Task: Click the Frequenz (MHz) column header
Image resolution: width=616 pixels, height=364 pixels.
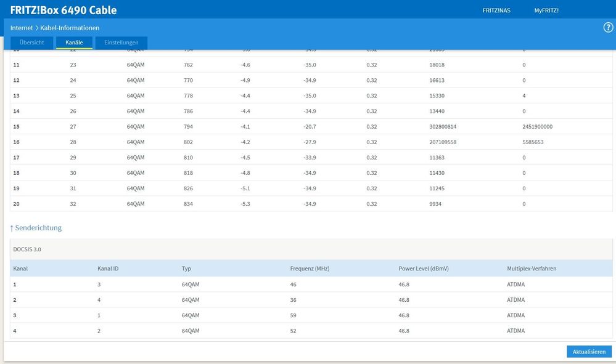Action: (x=310, y=269)
